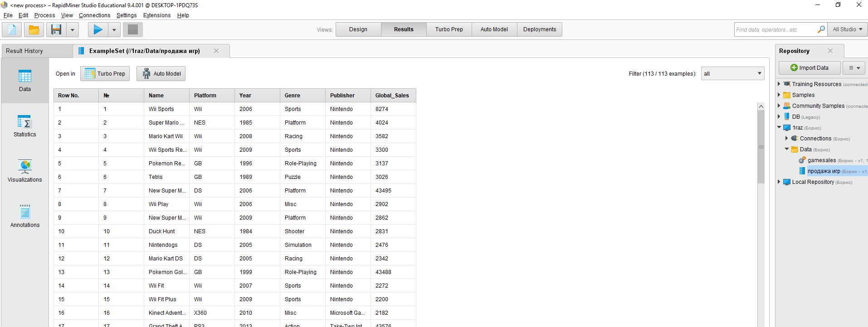Select the Tetris name cell

[x=166, y=177]
